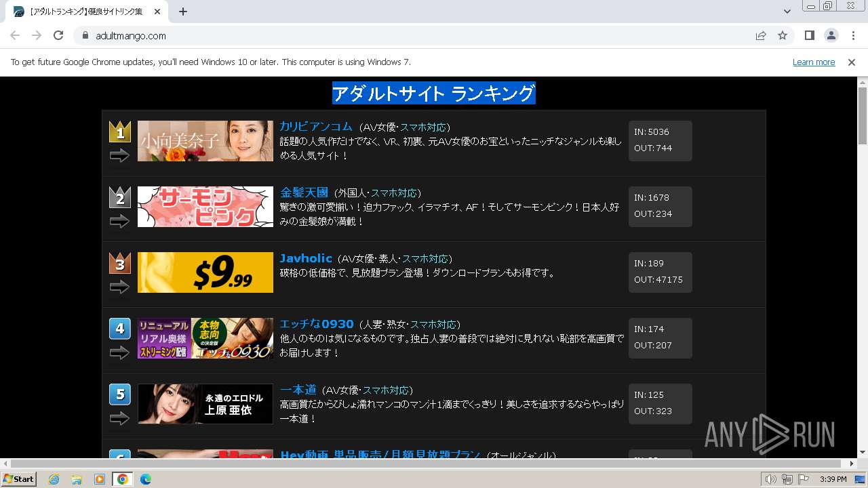Click the volume speaker tray icon
The image size is (868, 488).
tap(771, 479)
